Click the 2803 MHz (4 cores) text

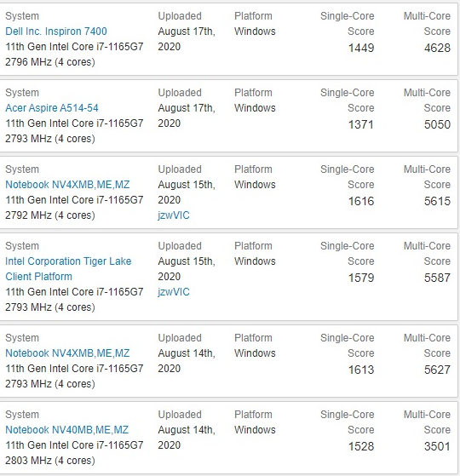(50, 461)
